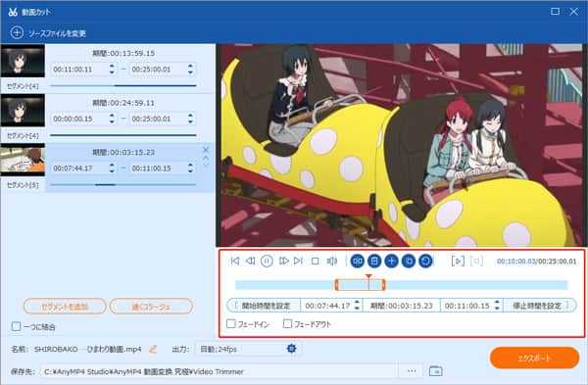Click the blue add segment plus icon
The height and width of the screenshot is (385, 588).
pos(391,261)
